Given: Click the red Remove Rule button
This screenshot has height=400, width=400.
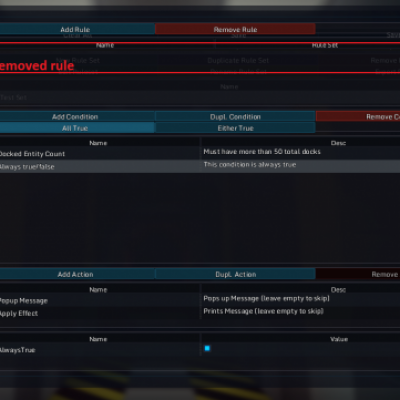Looking at the screenshot, I should pyautogui.click(x=235, y=29).
